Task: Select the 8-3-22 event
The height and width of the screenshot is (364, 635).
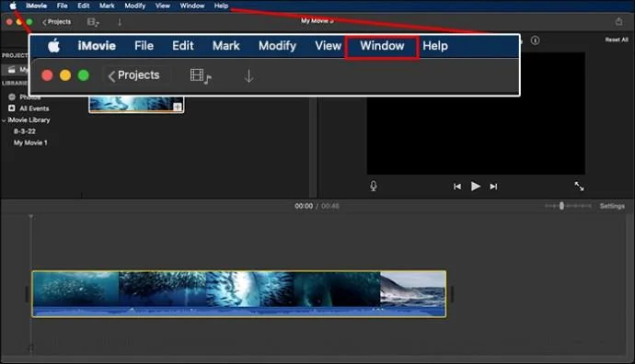Action: [25, 131]
